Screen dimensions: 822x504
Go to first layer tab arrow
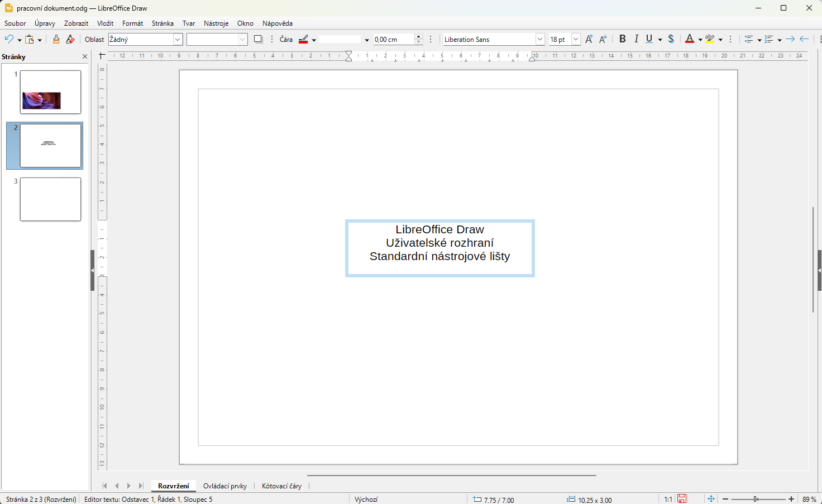(x=104, y=486)
